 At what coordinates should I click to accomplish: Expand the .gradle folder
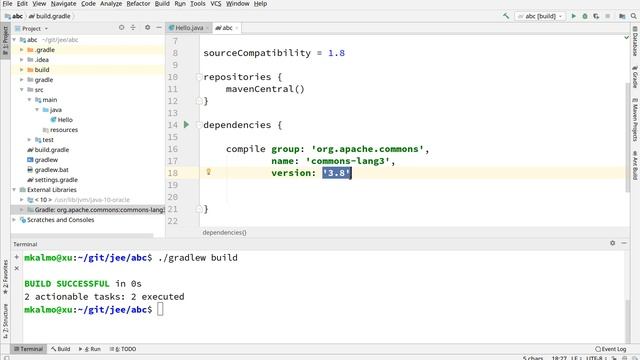click(22, 50)
